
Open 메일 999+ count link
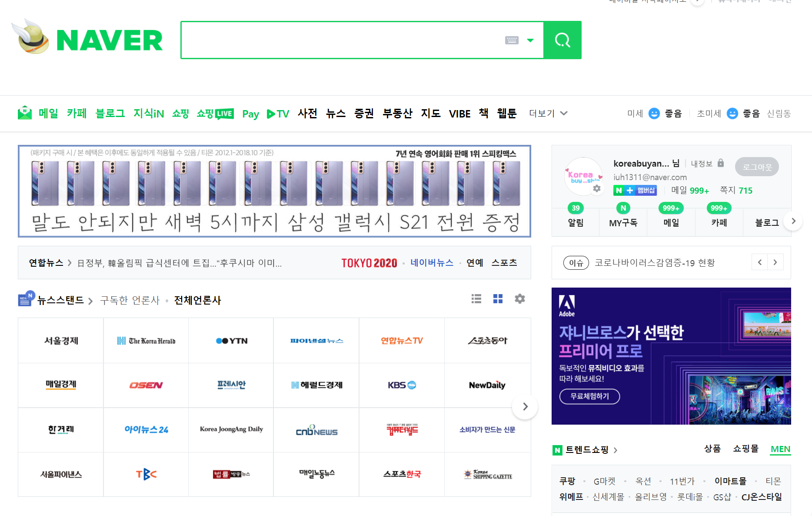690,191
